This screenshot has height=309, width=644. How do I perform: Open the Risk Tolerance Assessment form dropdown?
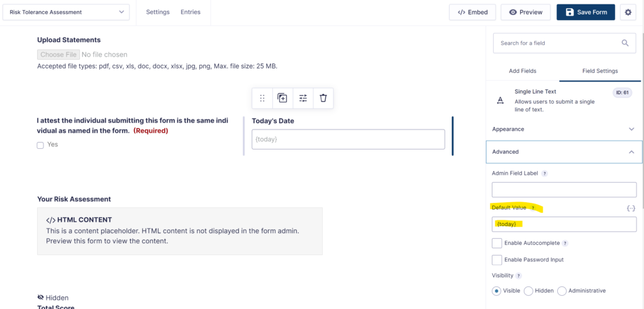(66, 12)
